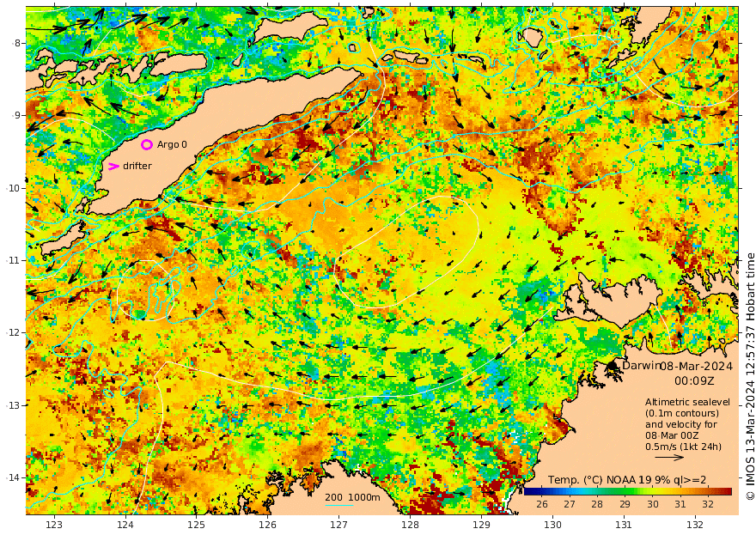This screenshot has width=756, height=541.
Task: Click colorbar tick label 32
Action: pos(708,504)
